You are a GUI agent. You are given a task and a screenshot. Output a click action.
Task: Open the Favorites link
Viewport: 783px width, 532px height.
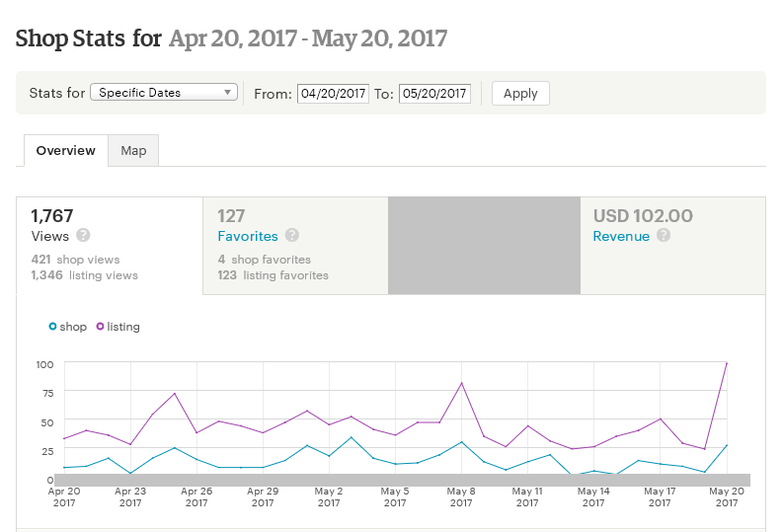248,236
